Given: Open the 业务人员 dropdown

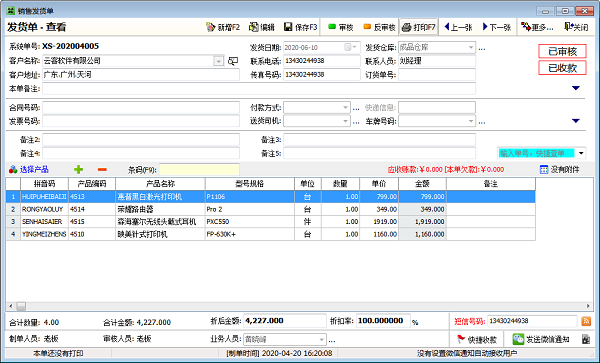Looking at the screenshot, I should click(x=321, y=339).
